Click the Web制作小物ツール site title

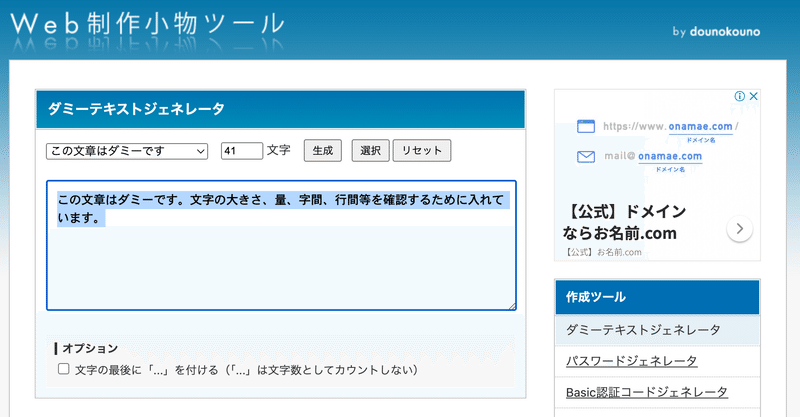pyautogui.click(x=147, y=23)
